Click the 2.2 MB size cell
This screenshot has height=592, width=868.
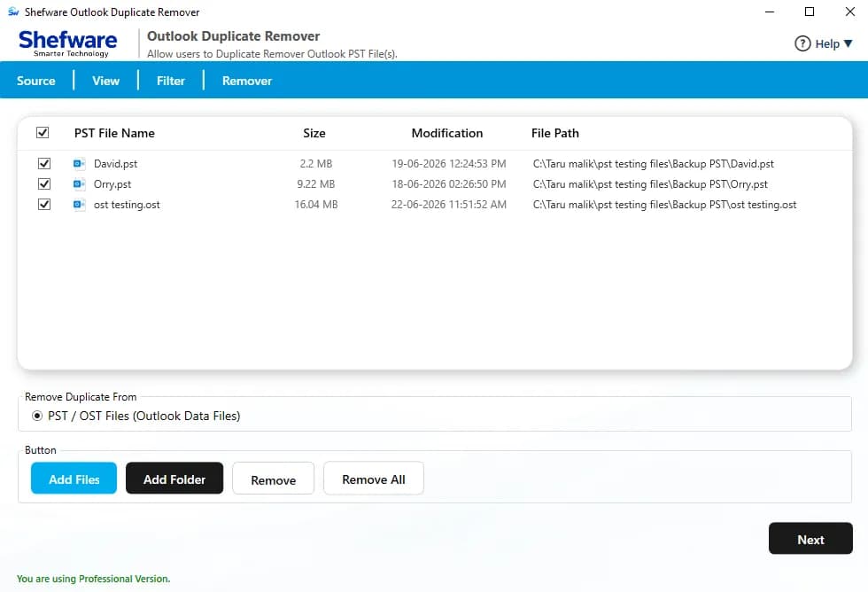coord(316,164)
